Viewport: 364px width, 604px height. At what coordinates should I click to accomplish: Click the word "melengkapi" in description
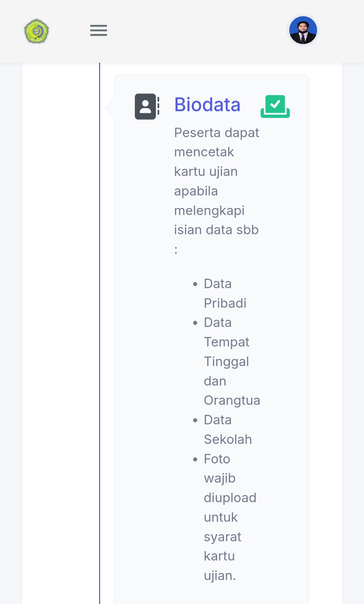tap(209, 211)
